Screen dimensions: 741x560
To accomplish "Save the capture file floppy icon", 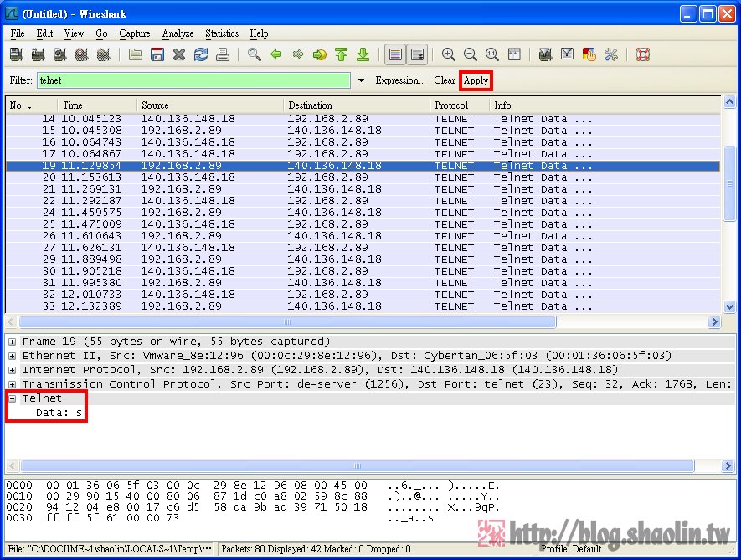I will coord(157,54).
